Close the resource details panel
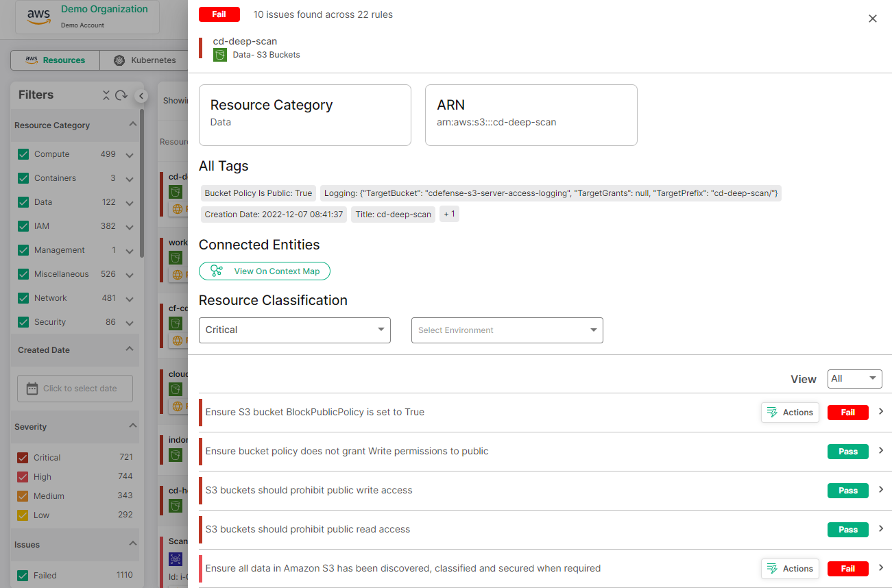This screenshot has height=588, width=892. coord(872,19)
